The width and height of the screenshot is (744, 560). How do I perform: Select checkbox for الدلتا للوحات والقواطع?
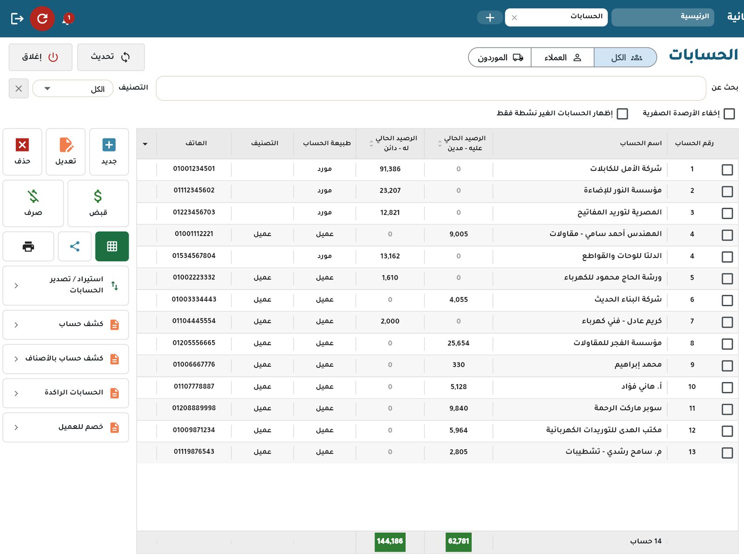point(727,257)
